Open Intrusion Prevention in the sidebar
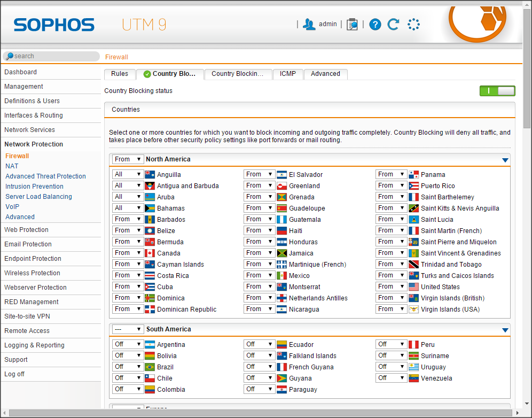 34,187
